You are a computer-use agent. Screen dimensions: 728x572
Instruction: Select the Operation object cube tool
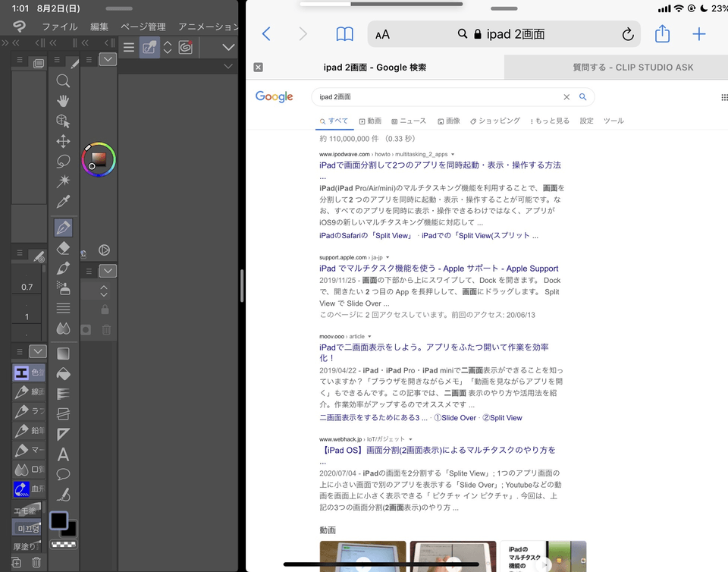pyautogui.click(x=63, y=121)
